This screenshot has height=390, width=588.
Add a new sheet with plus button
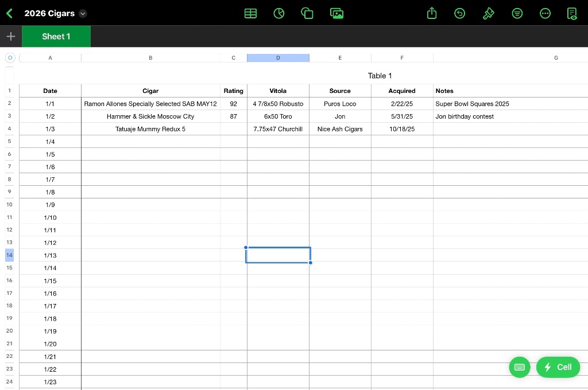10,36
